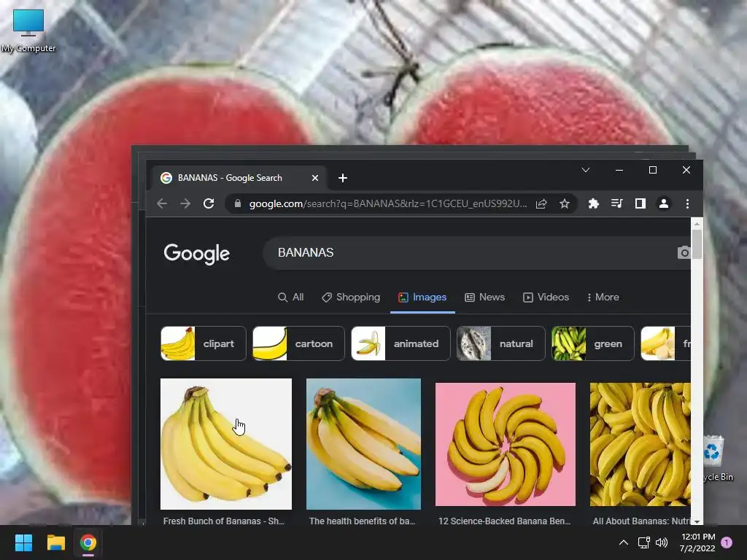Open notification badge in taskbar corner

[727, 542]
